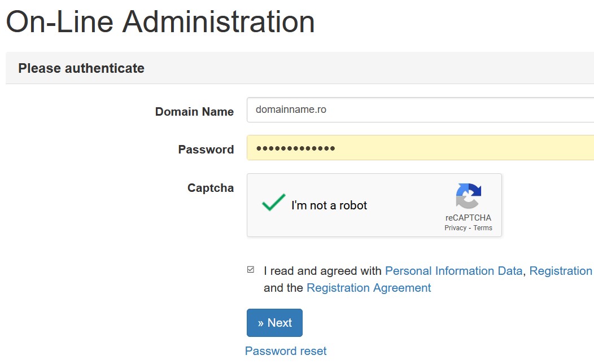The height and width of the screenshot is (364, 594).
Task: Focus the Password input field
Action: click(x=420, y=148)
